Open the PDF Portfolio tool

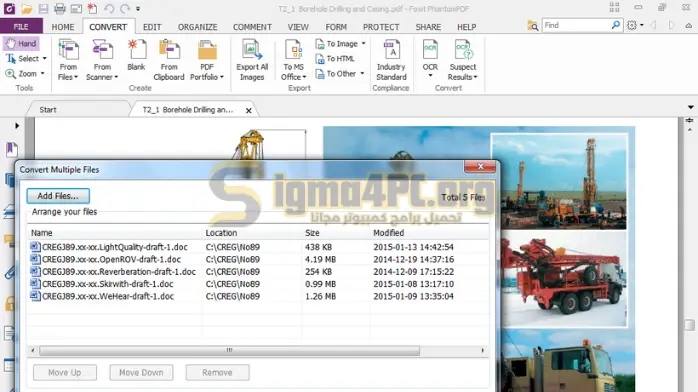tap(207, 60)
